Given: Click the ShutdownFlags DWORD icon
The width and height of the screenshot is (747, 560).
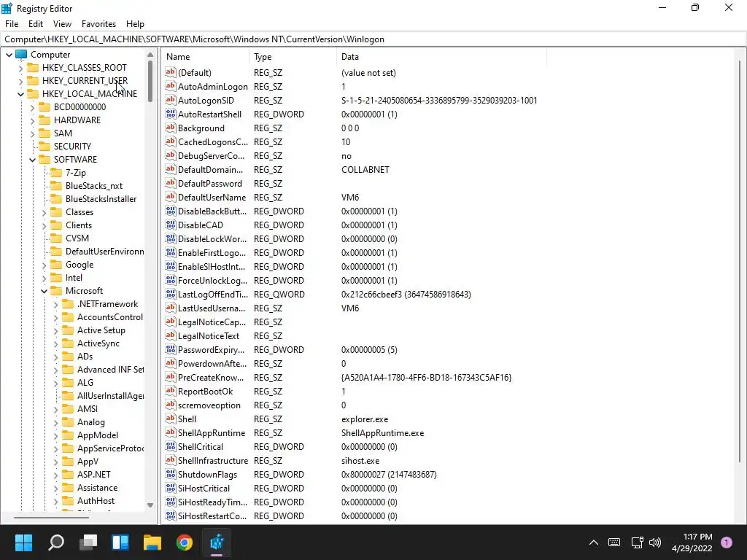Looking at the screenshot, I should coord(171,474).
